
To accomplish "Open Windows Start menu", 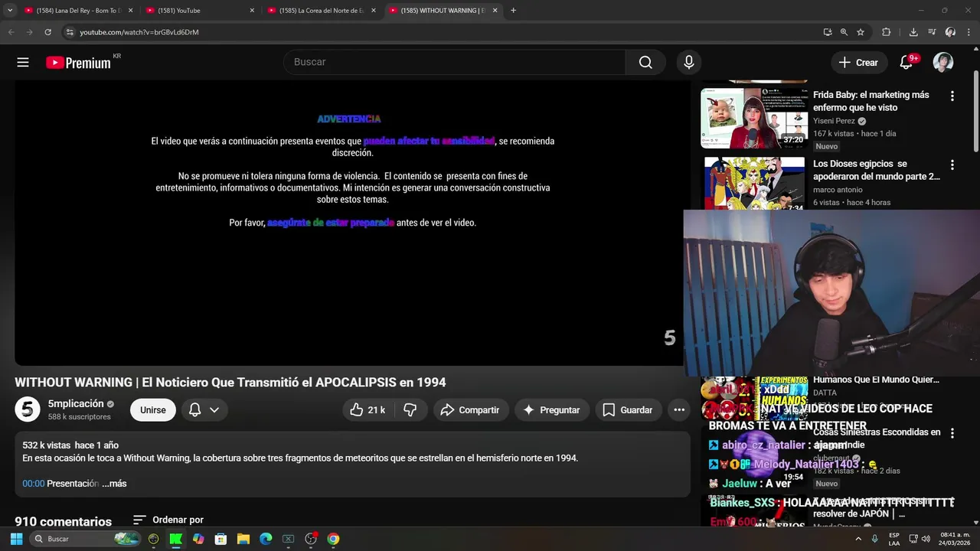I will coord(16,539).
